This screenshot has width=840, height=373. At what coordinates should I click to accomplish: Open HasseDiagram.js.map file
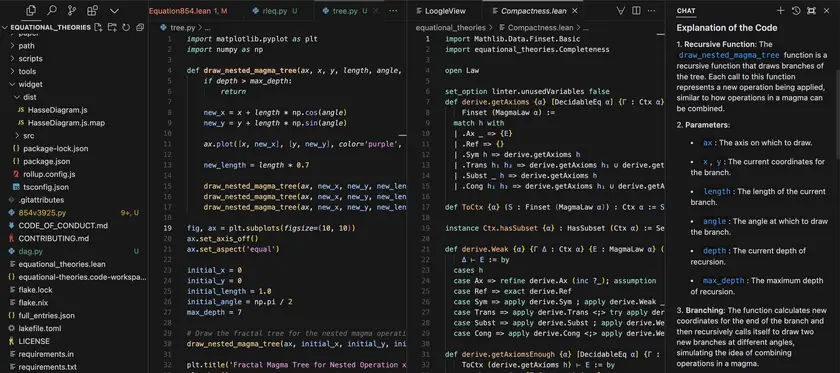(x=74, y=123)
